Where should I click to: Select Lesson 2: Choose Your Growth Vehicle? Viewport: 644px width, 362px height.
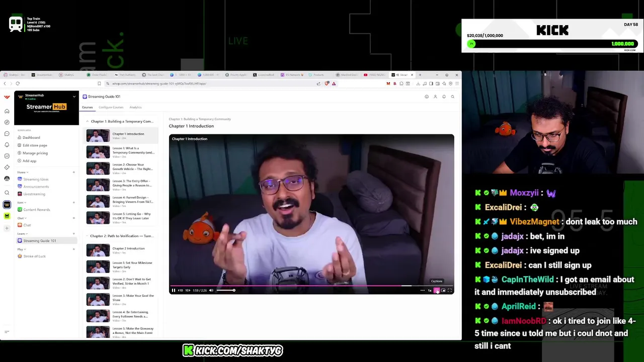point(121,168)
